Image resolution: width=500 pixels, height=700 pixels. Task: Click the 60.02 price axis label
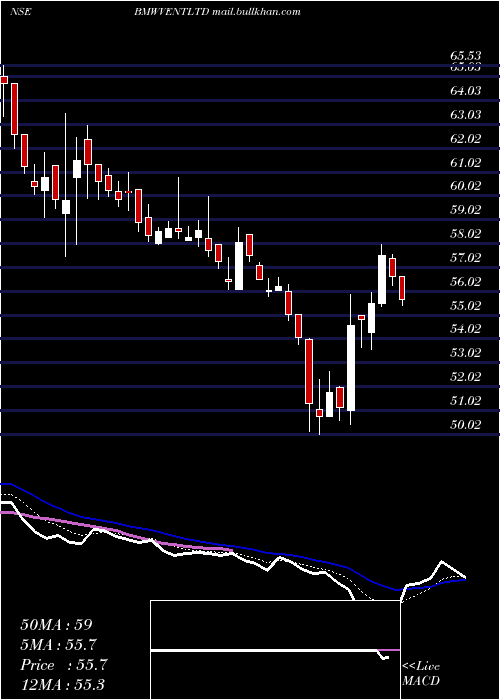pyautogui.click(x=466, y=186)
